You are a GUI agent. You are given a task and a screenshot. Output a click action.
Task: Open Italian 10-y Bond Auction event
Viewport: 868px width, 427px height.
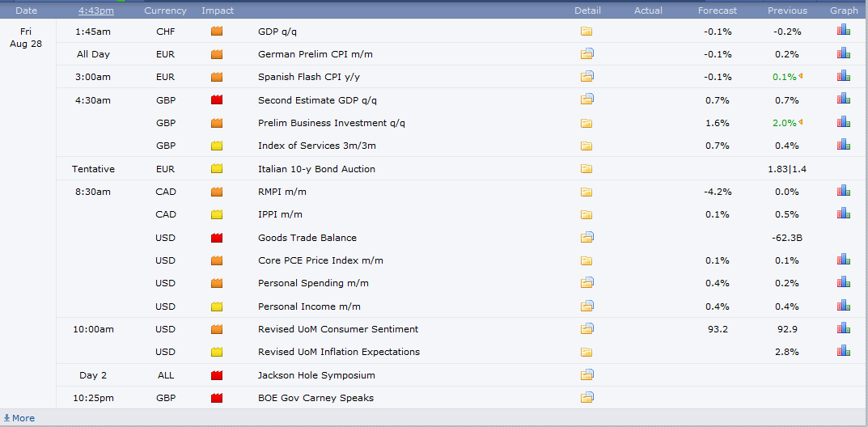coord(316,169)
